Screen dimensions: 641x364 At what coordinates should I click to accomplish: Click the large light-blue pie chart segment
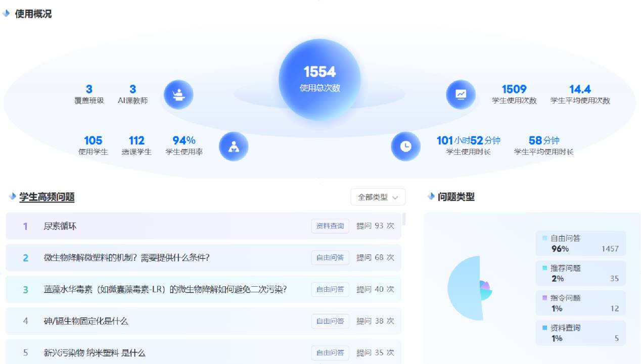click(x=463, y=288)
